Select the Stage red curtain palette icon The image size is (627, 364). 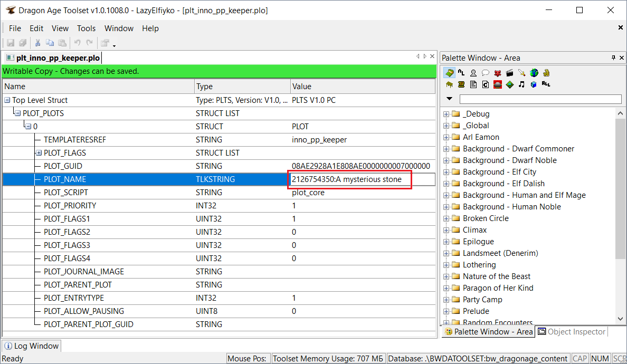(x=498, y=84)
